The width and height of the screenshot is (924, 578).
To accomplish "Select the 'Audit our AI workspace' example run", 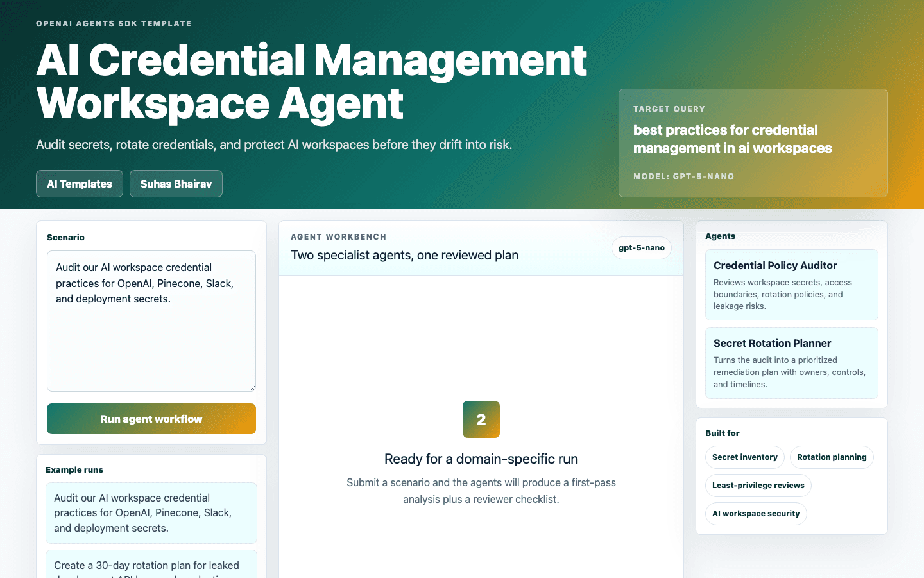I will tap(151, 513).
